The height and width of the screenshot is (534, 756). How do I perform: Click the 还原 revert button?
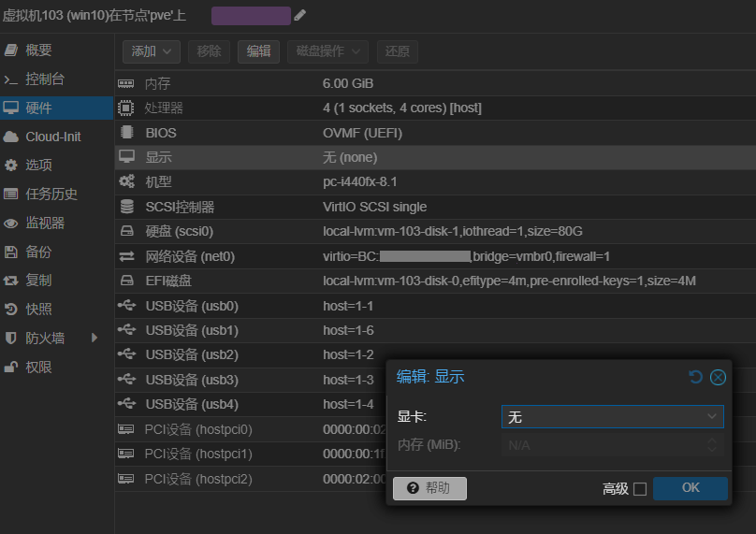click(397, 51)
